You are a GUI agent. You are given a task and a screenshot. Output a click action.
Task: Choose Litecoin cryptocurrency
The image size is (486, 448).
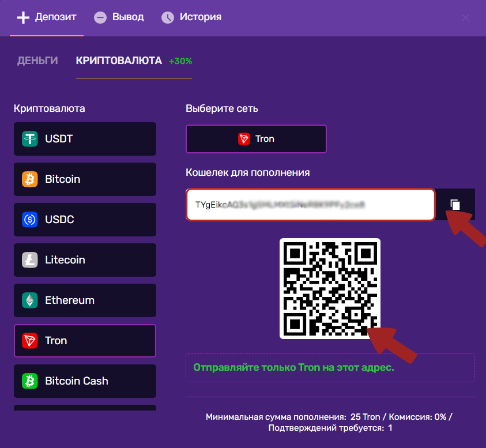tap(85, 260)
